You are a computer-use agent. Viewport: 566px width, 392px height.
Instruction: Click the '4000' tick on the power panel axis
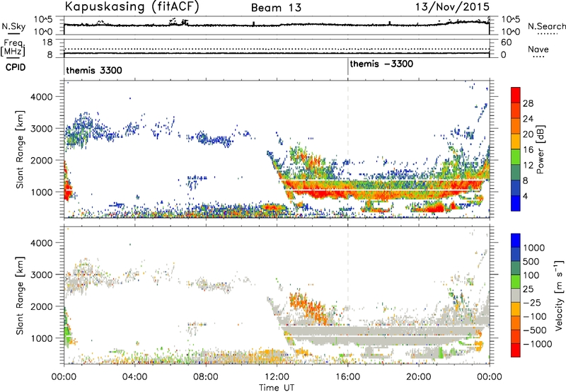[x=41, y=97]
